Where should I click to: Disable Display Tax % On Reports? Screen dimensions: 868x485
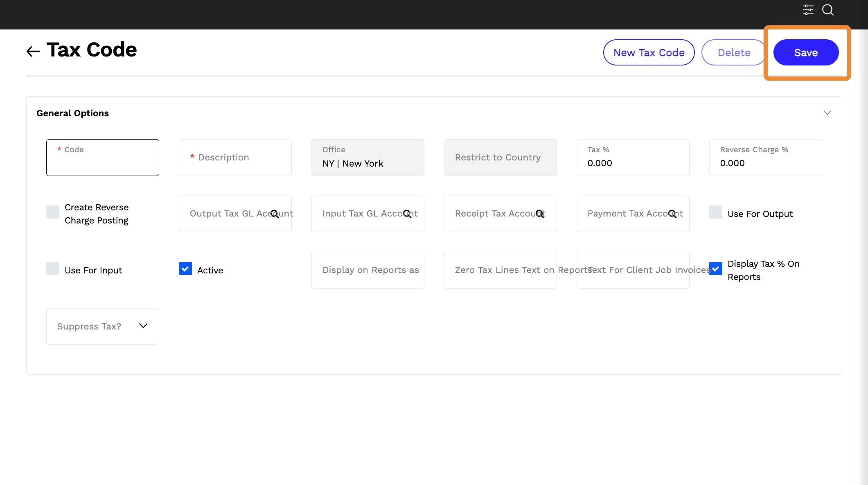715,268
